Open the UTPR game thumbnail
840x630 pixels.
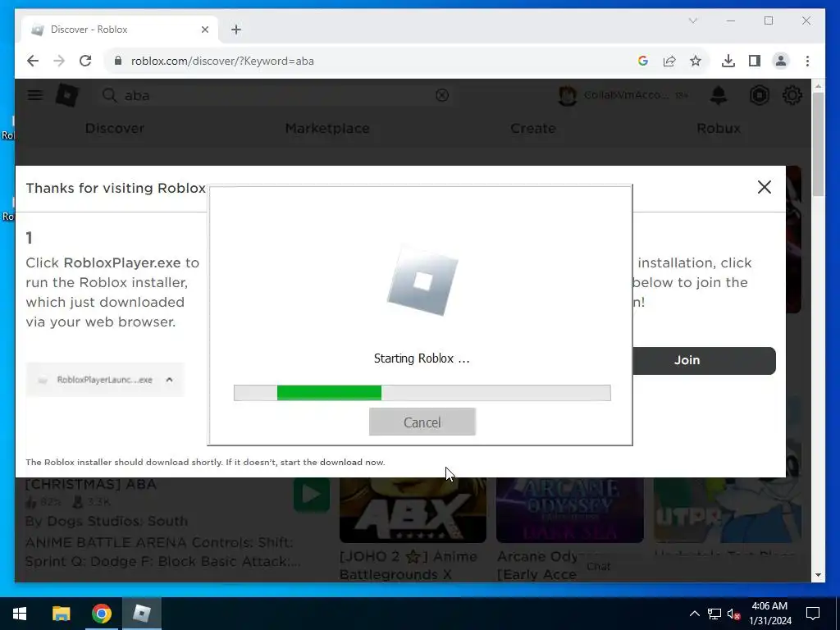(x=727, y=510)
